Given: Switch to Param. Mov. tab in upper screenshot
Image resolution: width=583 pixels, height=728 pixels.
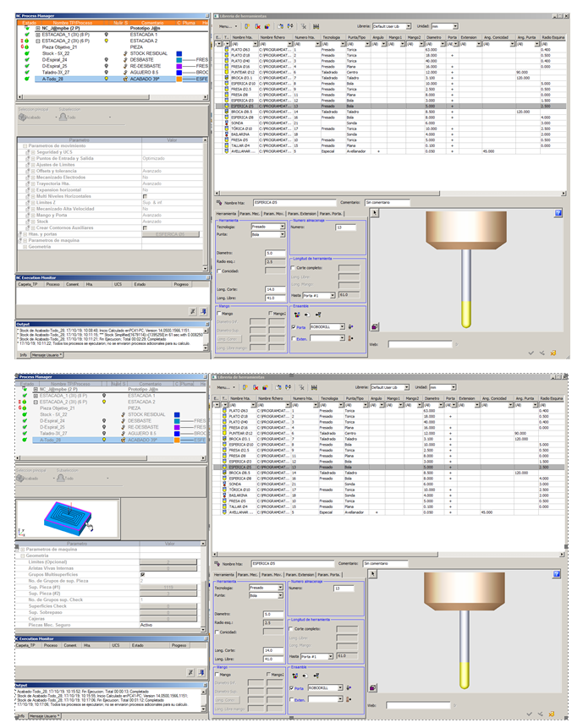Looking at the screenshot, I should pyautogui.click(x=273, y=214).
